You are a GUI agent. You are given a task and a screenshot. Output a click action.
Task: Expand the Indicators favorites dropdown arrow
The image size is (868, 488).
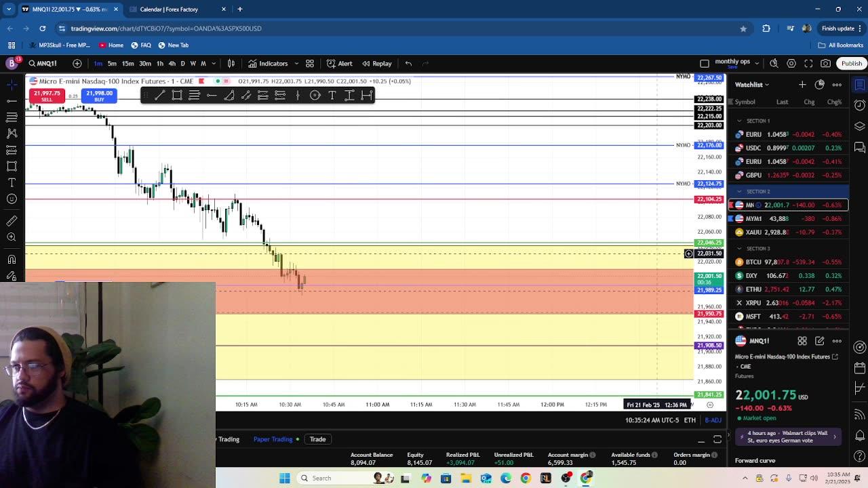(x=295, y=64)
